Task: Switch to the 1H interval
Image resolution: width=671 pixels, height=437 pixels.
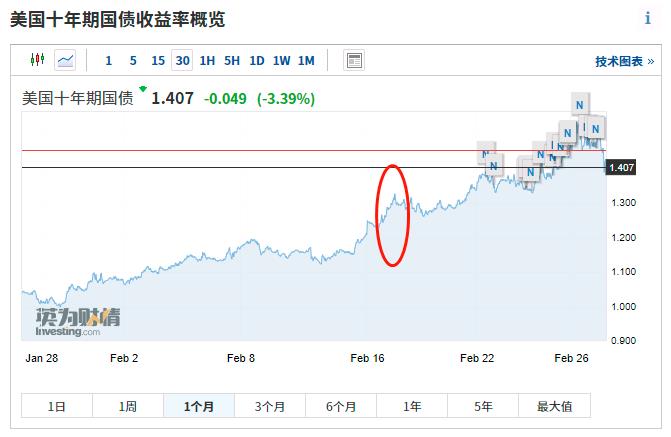Action: [207, 60]
